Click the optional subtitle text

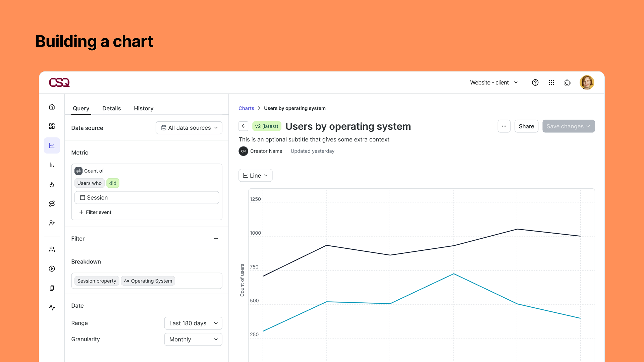314,139
